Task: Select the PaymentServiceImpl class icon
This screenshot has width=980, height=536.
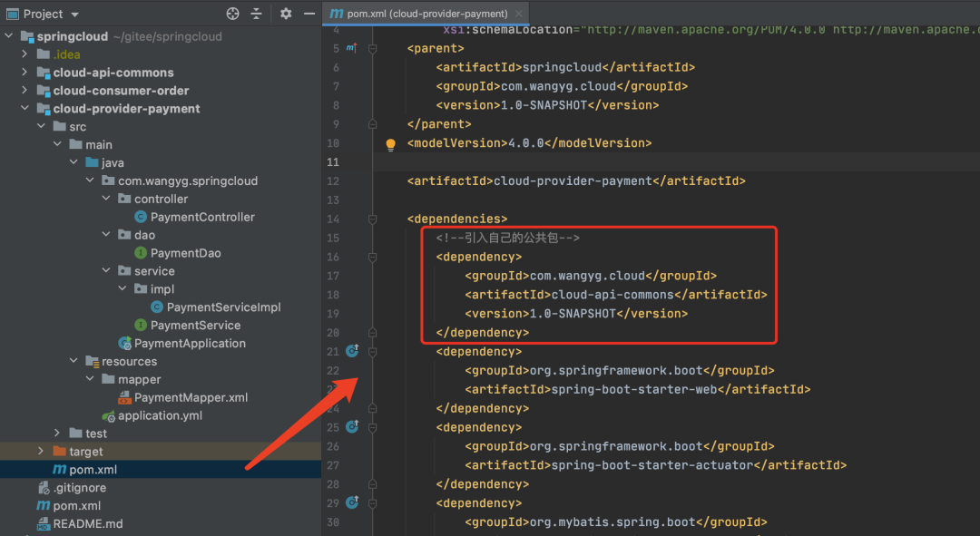Action: (157, 307)
